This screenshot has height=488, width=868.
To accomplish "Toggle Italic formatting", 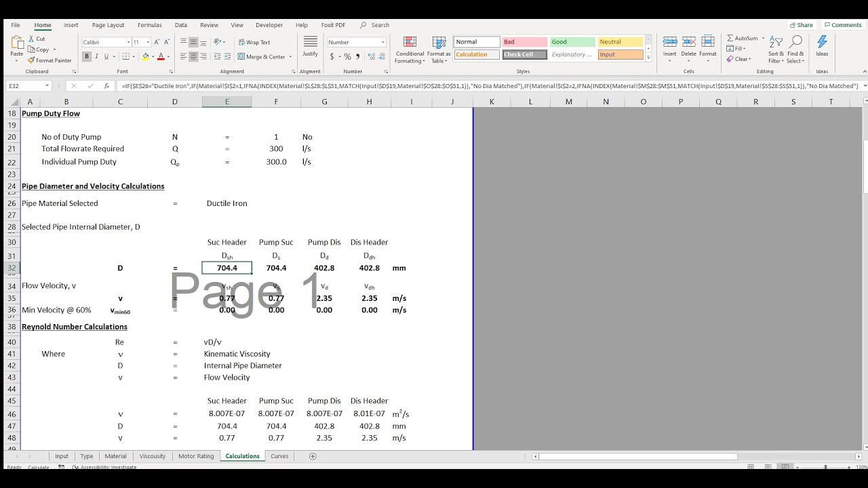I will point(96,57).
